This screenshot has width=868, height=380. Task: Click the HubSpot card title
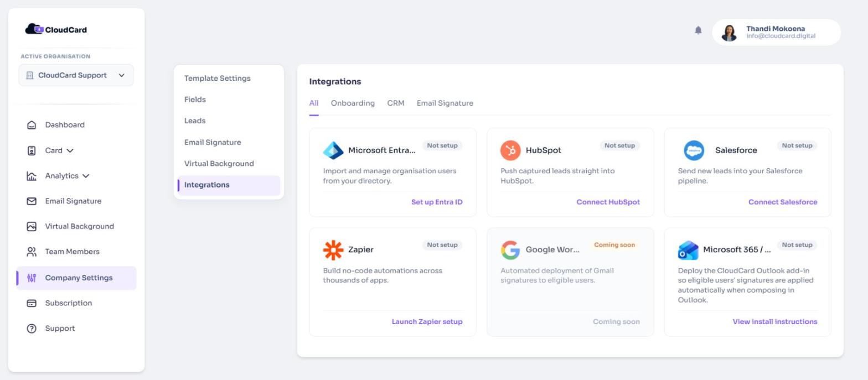coord(543,150)
